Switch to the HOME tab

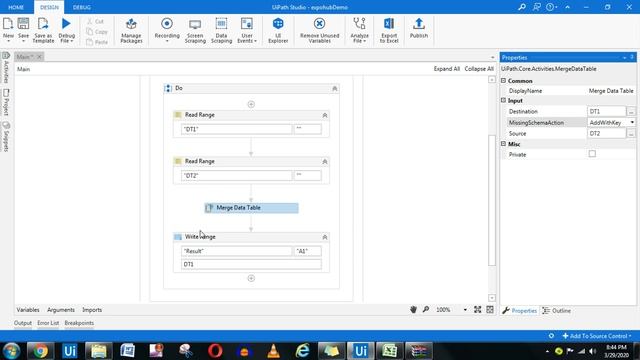(16, 7)
